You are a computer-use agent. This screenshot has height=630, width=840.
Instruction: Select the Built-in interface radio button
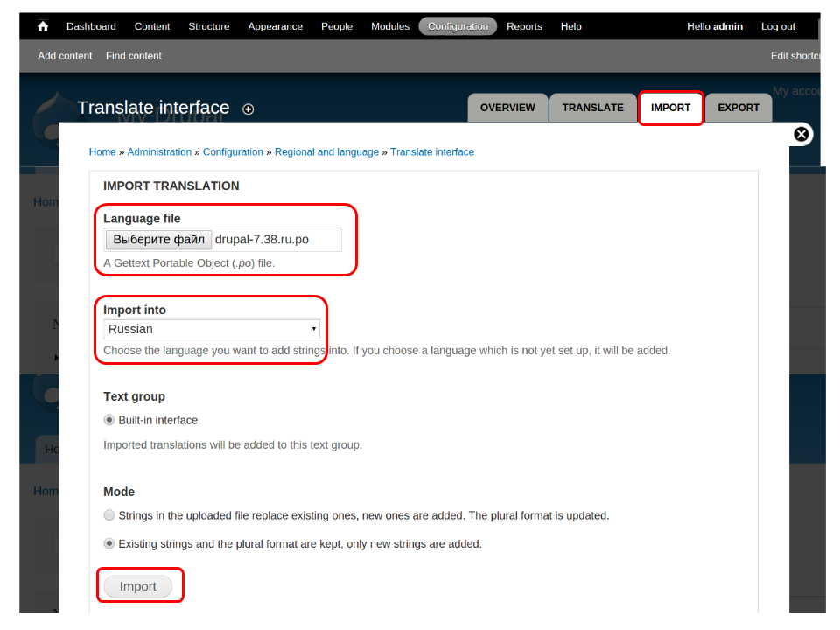tap(109, 420)
